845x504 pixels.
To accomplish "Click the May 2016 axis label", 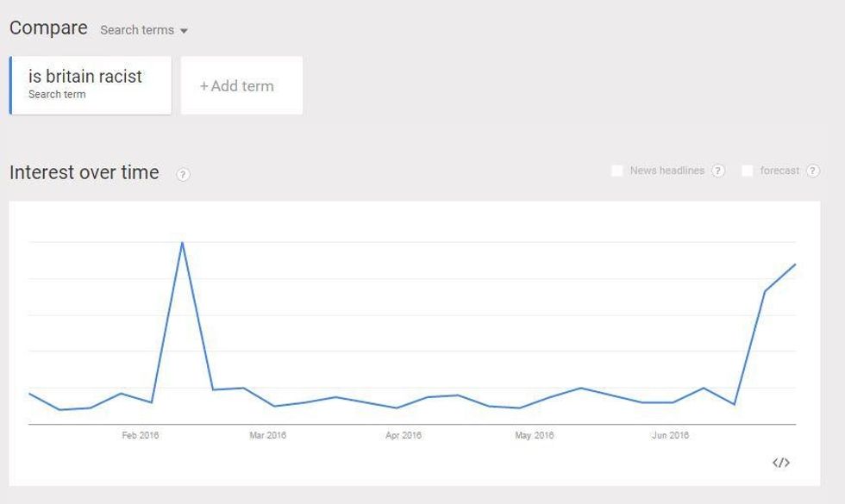I will point(535,435).
